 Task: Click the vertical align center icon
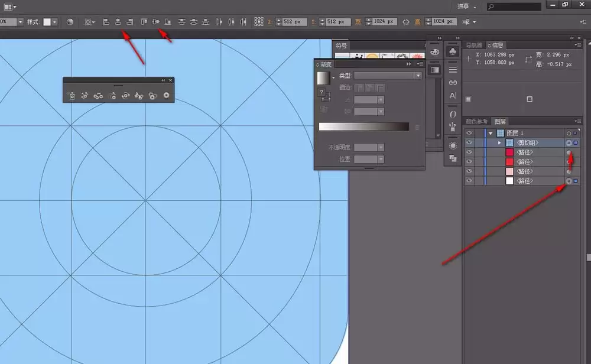[x=155, y=22]
